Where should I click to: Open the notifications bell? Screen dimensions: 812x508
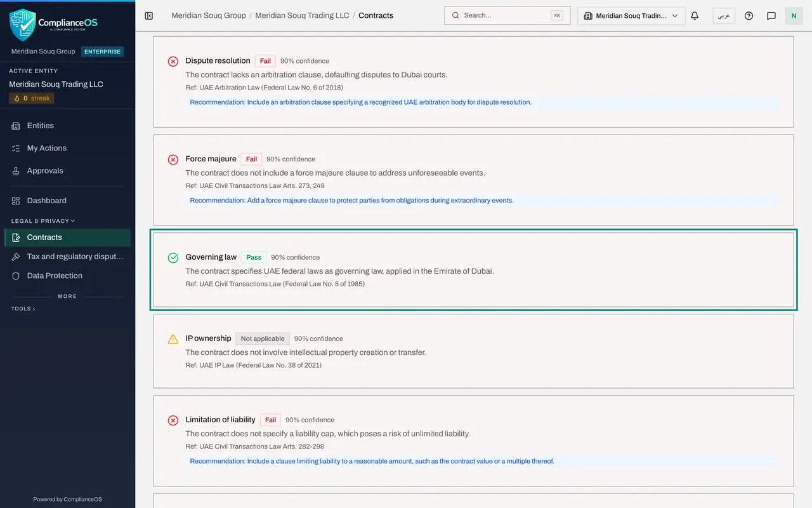tap(695, 15)
